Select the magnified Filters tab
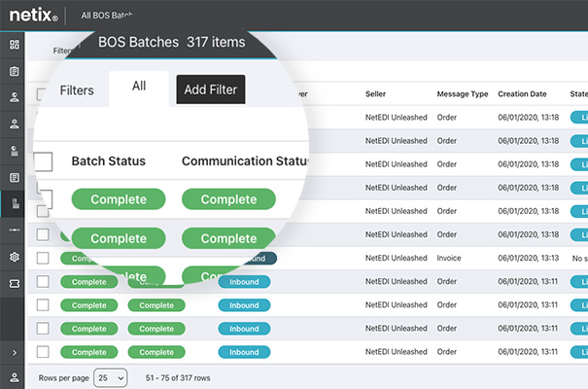 (77, 90)
